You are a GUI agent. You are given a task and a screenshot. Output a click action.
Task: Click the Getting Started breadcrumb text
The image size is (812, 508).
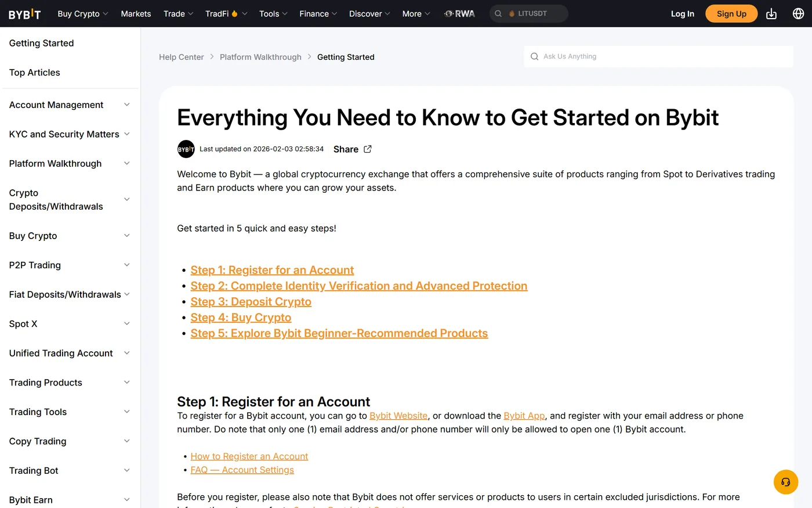coord(346,57)
